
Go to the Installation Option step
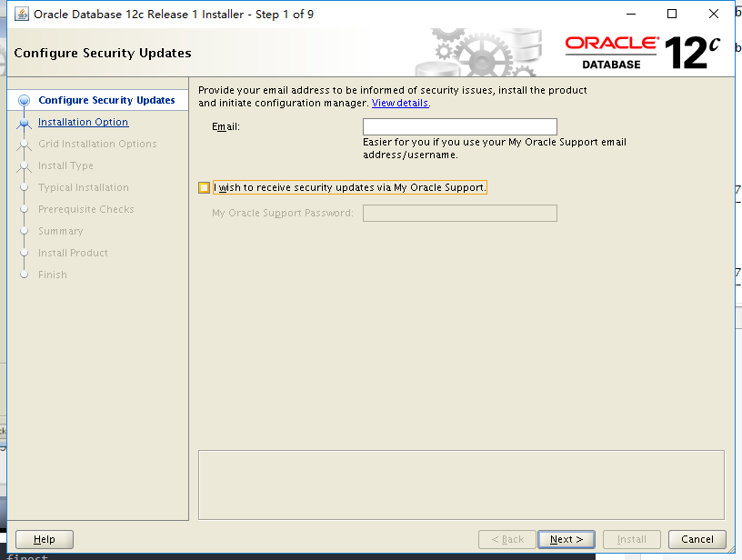(x=84, y=122)
